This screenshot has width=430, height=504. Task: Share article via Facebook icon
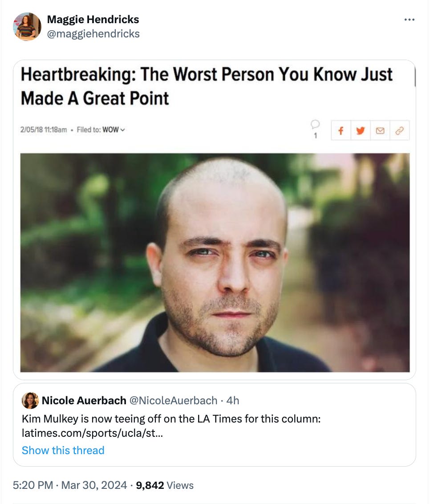[341, 130]
